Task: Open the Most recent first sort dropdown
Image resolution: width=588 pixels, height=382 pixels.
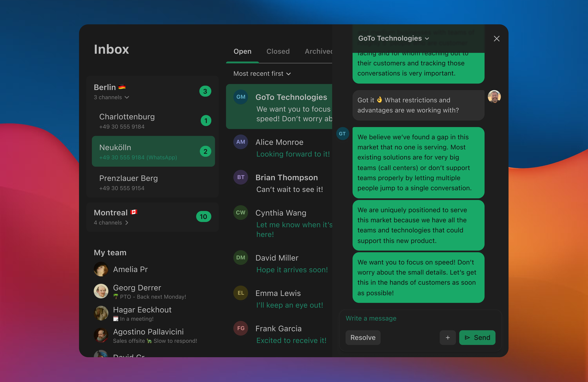Action: [x=262, y=73]
